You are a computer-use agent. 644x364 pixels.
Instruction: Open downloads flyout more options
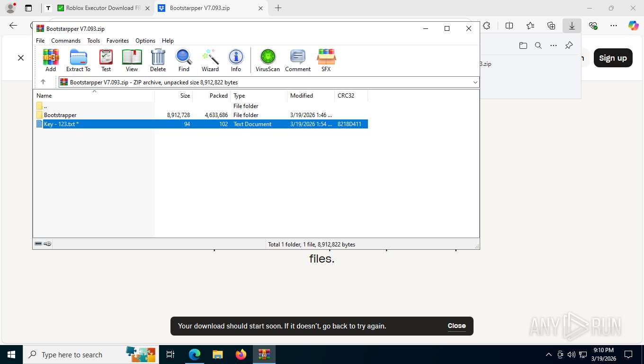[x=553, y=45]
